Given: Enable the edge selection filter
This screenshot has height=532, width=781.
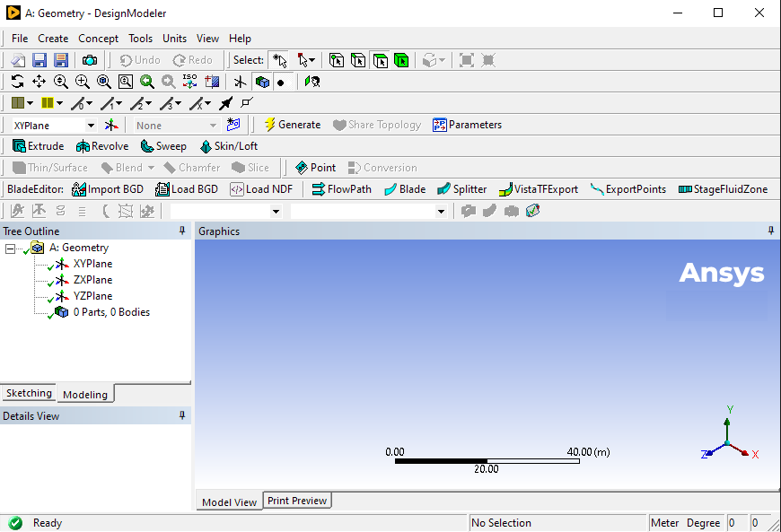Looking at the screenshot, I should (358, 60).
